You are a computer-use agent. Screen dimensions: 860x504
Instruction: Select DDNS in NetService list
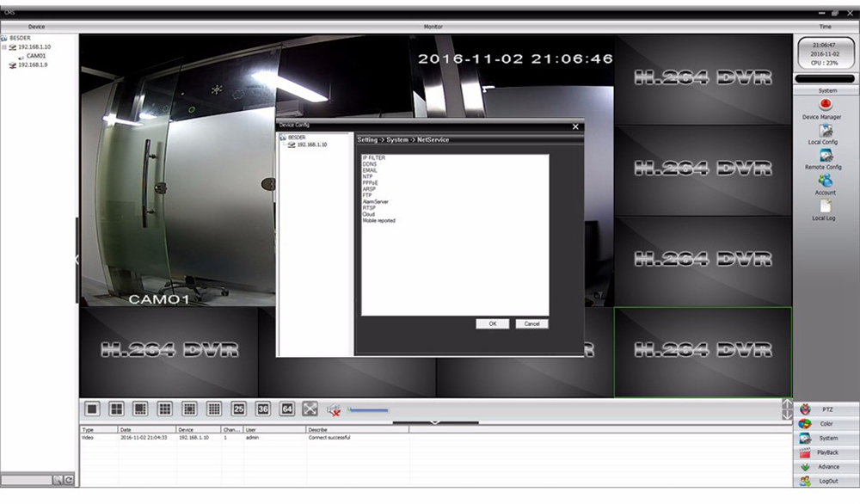(x=369, y=164)
